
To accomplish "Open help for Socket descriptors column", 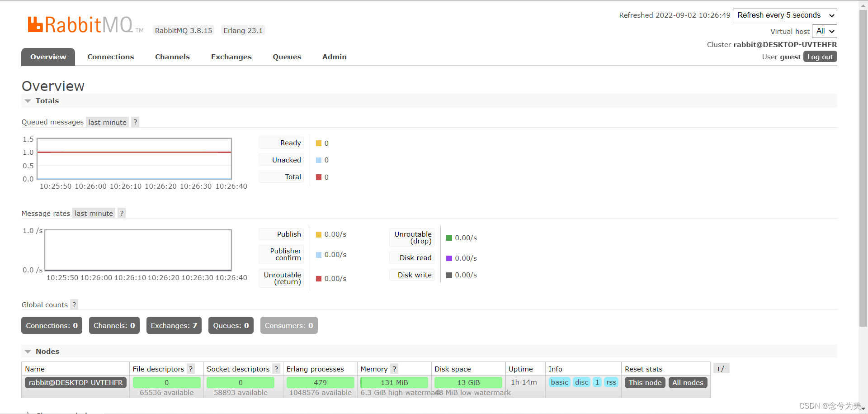I will click(x=276, y=369).
